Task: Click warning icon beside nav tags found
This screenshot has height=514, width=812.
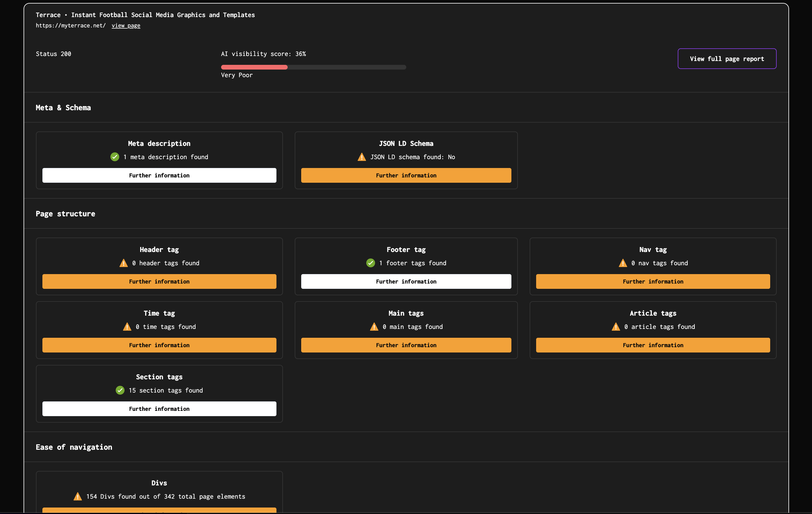Action: 622,263
